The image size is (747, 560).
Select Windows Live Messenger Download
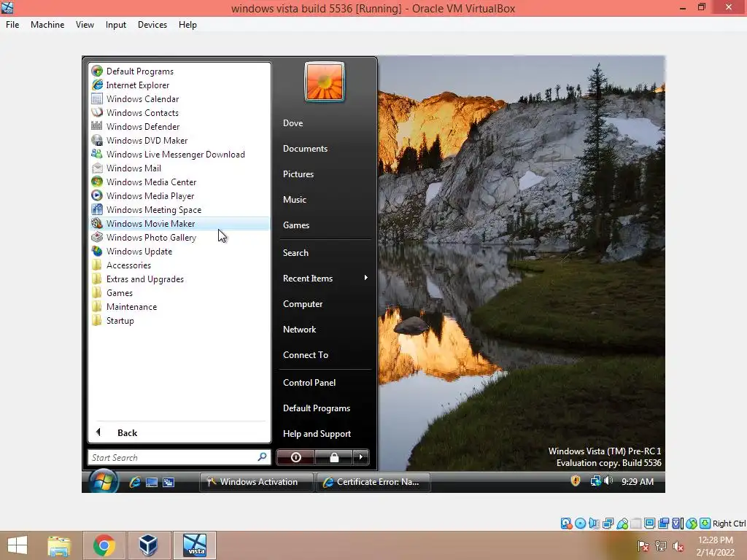point(179,154)
